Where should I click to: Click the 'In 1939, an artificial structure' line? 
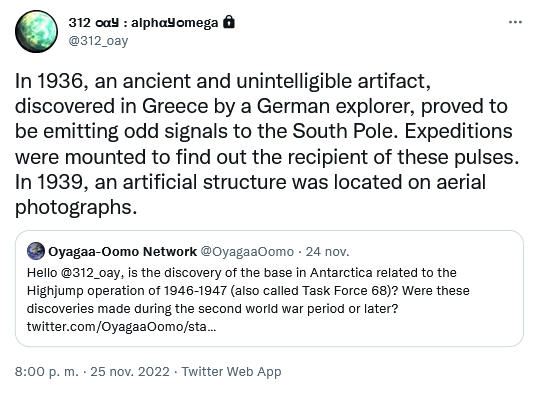point(250,182)
